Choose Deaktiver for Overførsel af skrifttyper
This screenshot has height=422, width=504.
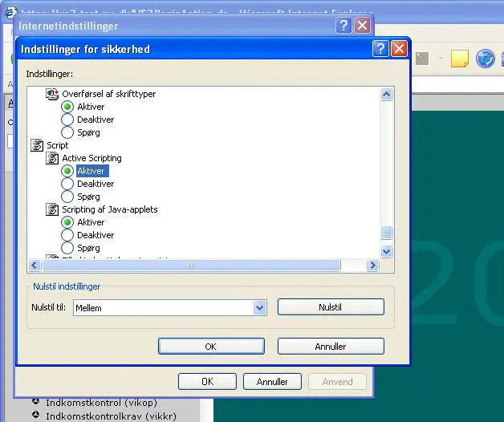(67, 120)
